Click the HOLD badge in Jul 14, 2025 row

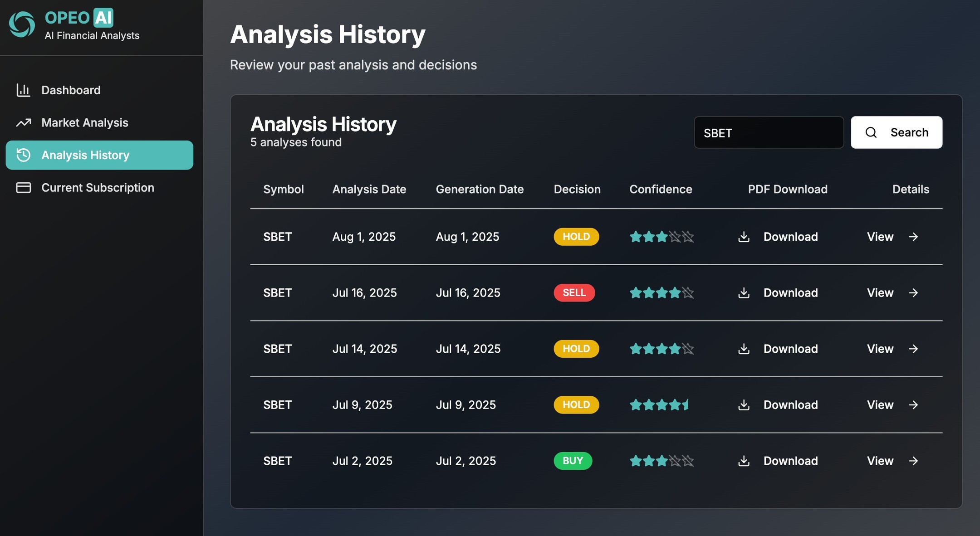point(576,349)
